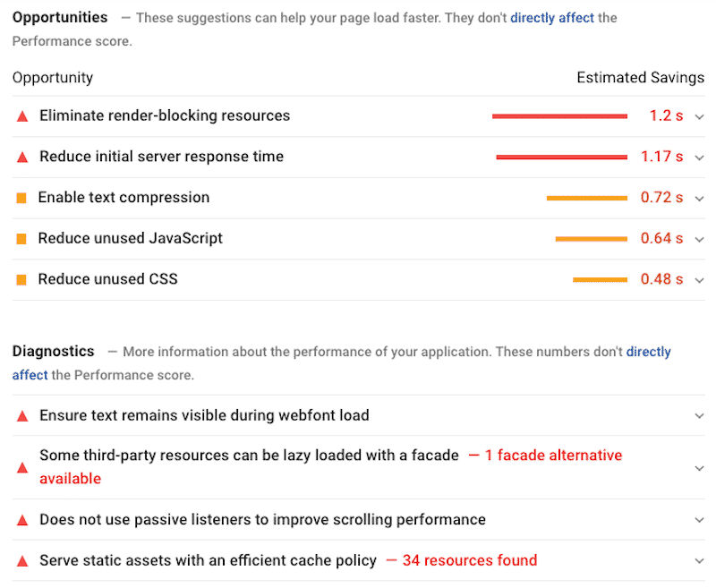Expand Reduce unused JavaScript chevron
This screenshot has height=588, width=716.
click(x=699, y=240)
